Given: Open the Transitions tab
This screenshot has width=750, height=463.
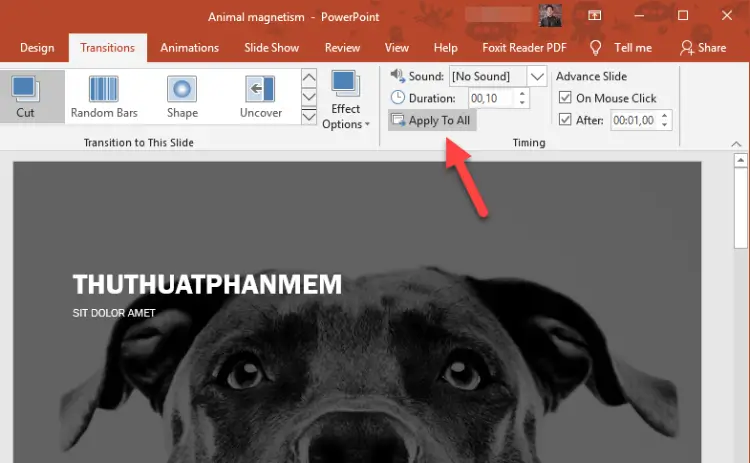Looking at the screenshot, I should coord(108,48).
